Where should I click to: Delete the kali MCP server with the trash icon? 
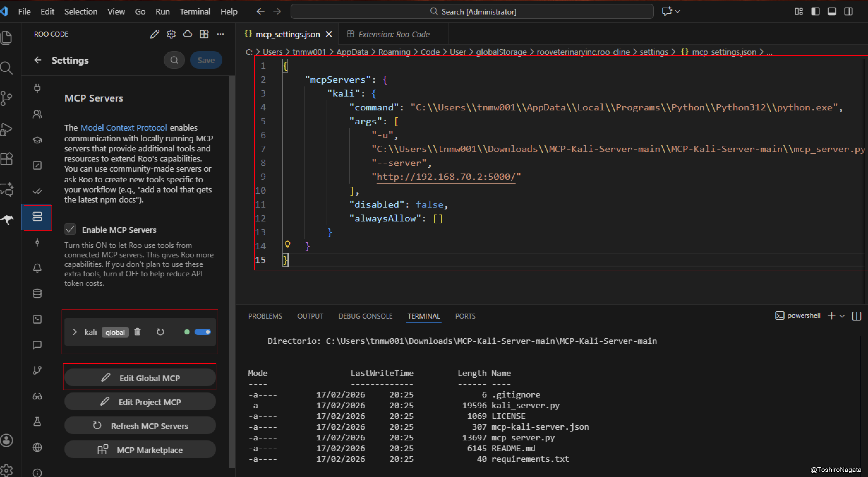coord(137,332)
